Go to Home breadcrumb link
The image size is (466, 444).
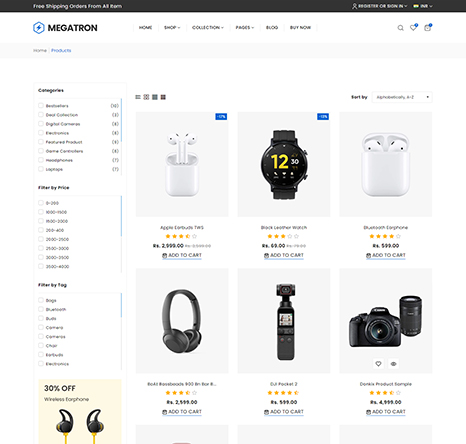40,50
